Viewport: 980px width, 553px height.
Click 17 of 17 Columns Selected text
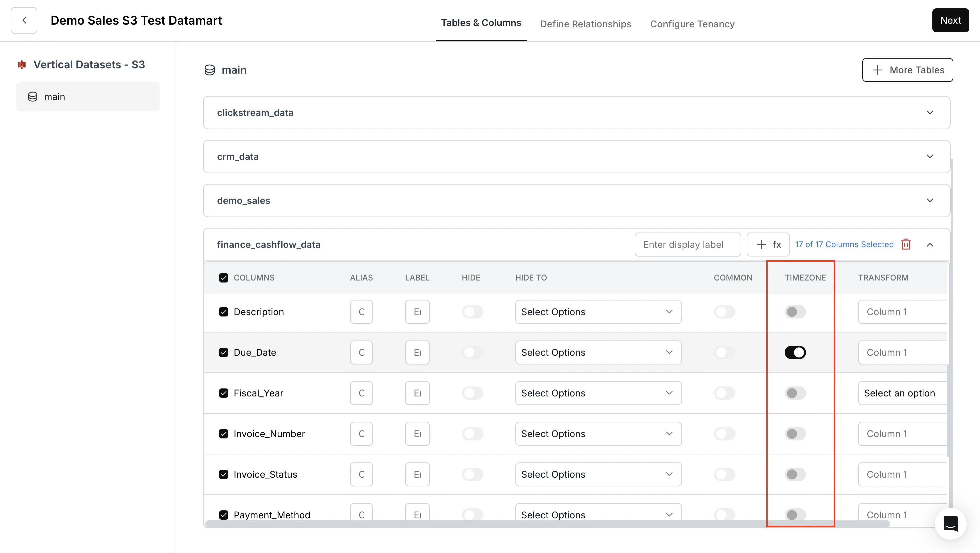click(x=844, y=245)
